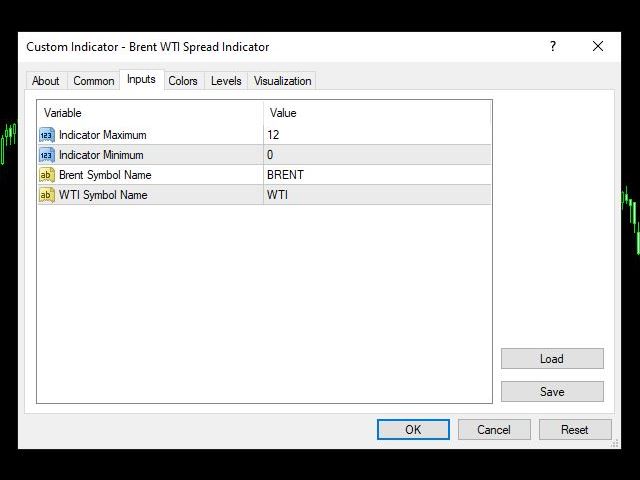The image size is (640, 480).
Task: Click the Cancel button
Action: [x=494, y=429]
